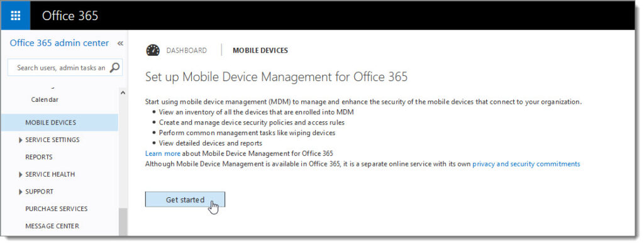Viewport: 644px width, 245px height.
Task: Open MESSAGE CENTER in the sidebar
Action: [52, 226]
